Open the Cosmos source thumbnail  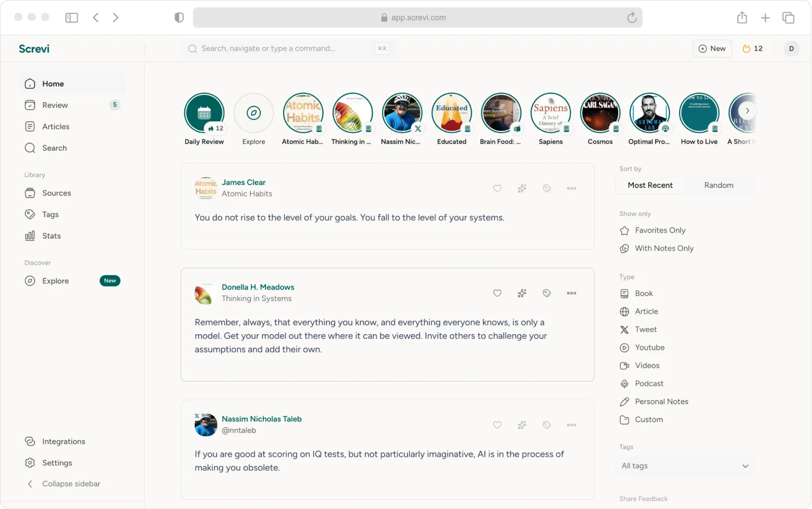[x=600, y=113]
